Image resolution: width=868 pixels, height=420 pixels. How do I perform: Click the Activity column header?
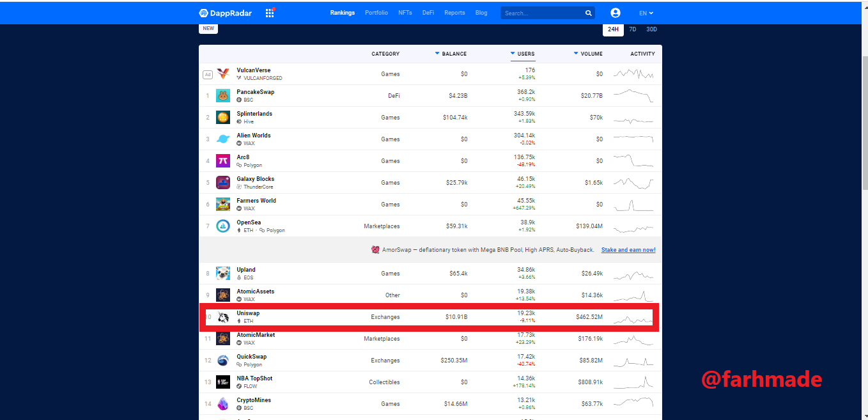tap(643, 54)
